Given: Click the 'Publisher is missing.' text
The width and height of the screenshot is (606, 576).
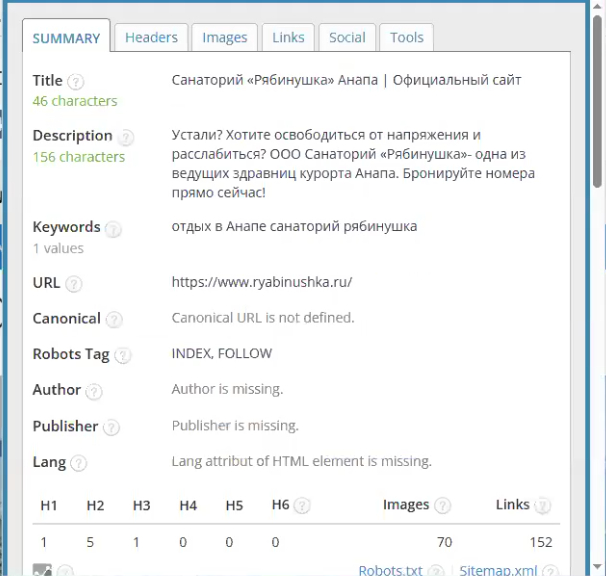Looking at the screenshot, I should [235, 425].
